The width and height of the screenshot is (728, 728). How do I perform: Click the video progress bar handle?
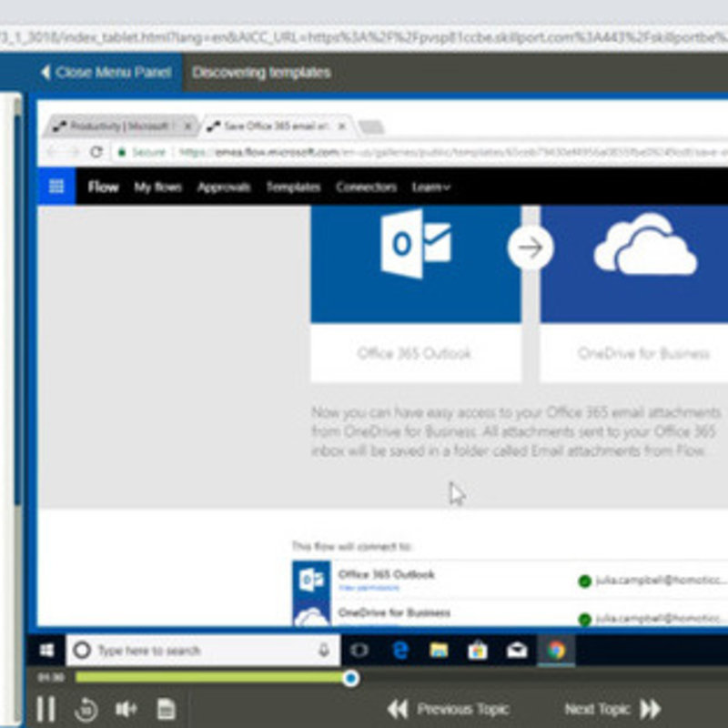(351, 678)
